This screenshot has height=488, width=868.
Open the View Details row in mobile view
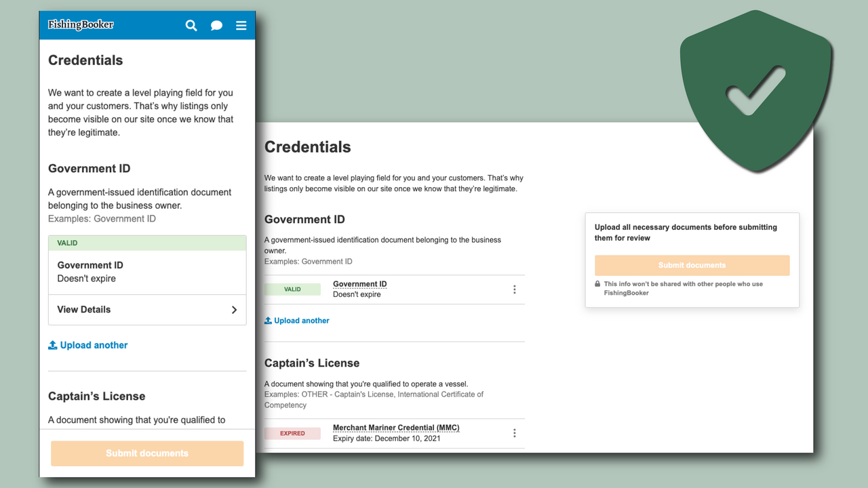click(147, 310)
